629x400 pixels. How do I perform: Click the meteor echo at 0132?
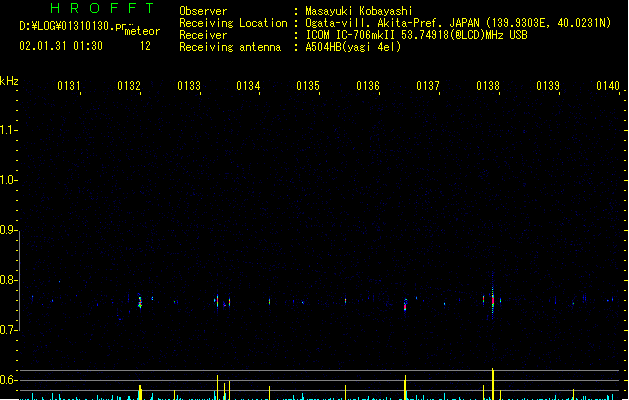pyautogui.click(x=140, y=302)
